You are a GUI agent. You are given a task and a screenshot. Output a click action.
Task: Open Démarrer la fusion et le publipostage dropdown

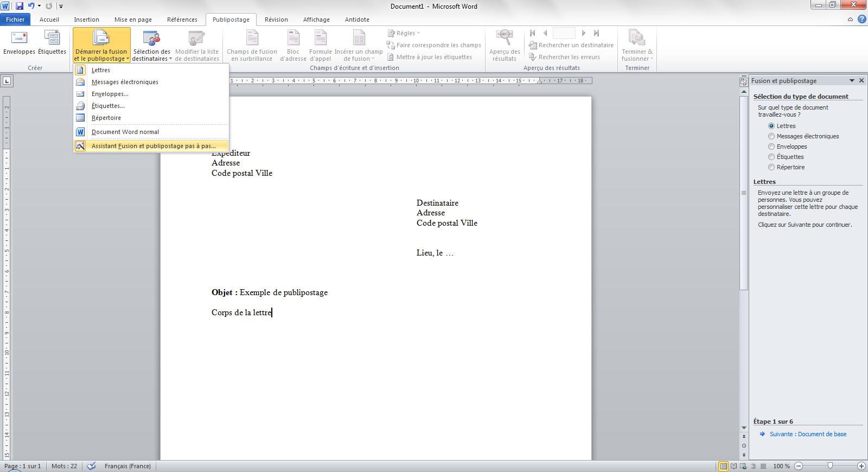(101, 46)
